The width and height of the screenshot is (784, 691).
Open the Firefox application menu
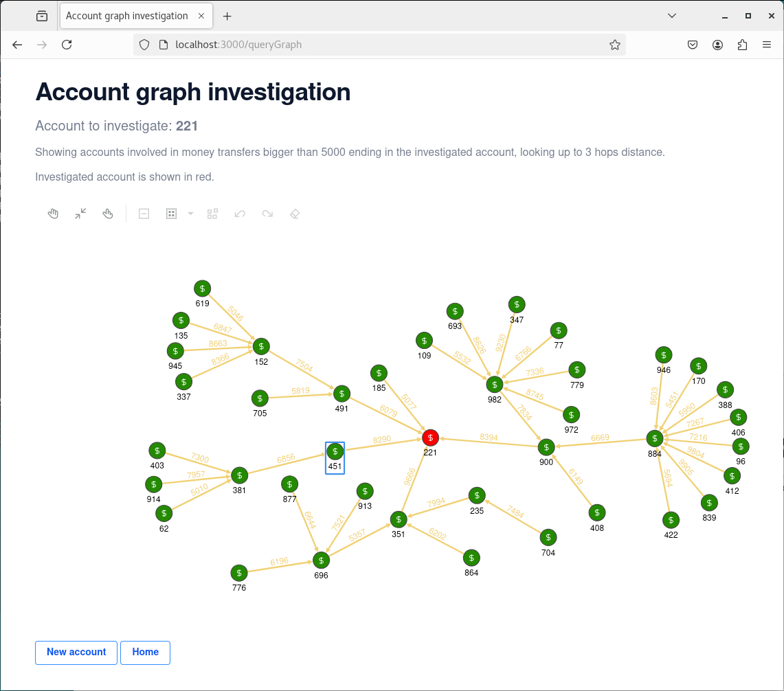pos(767,45)
